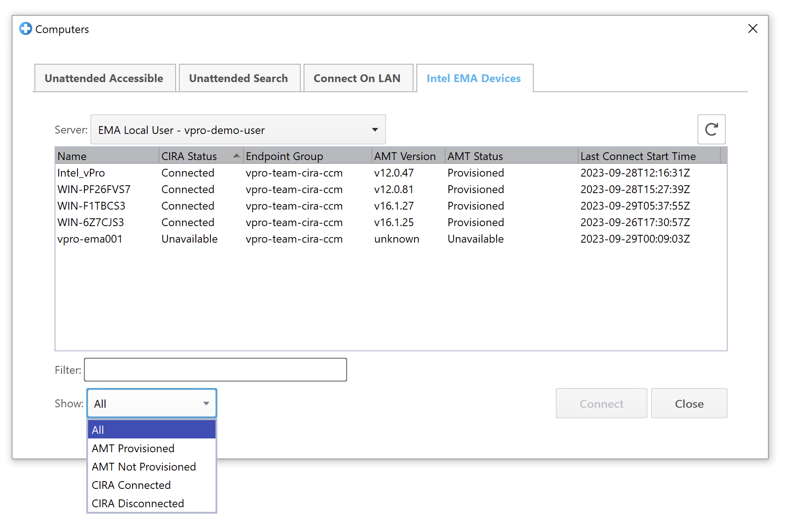This screenshot has width=785, height=532.
Task: Select CIRA Connected filter option
Action: (131, 485)
